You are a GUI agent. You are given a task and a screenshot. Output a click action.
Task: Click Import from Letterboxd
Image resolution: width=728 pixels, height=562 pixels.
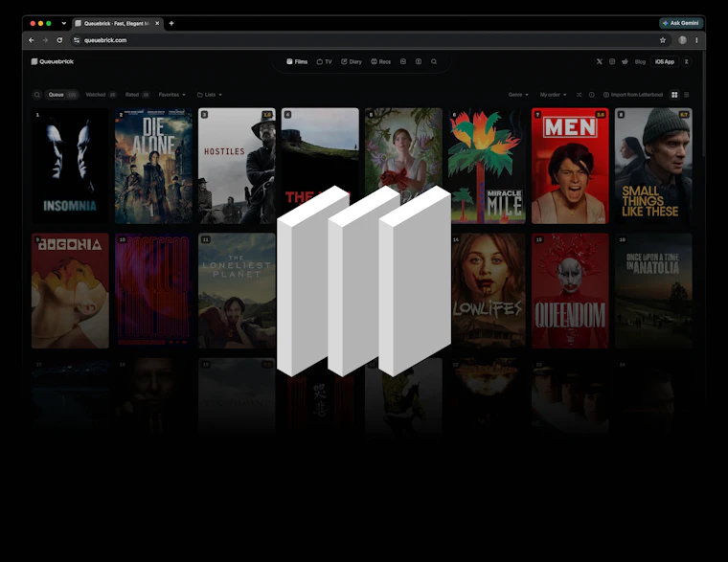pyautogui.click(x=633, y=95)
